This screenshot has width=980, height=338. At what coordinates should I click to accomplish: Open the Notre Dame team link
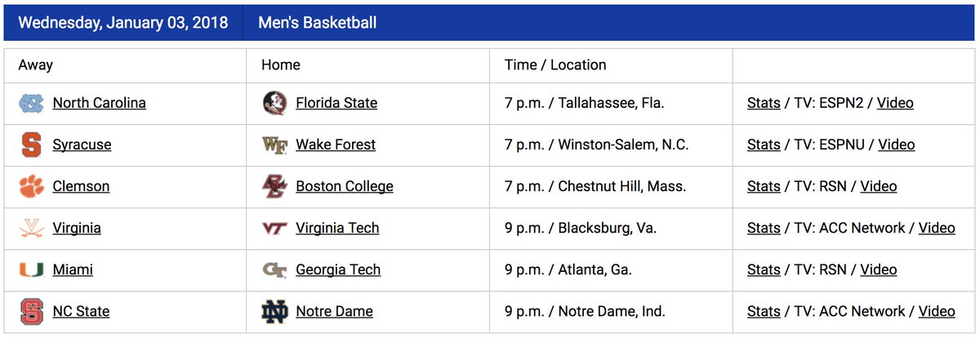(x=334, y=311)
